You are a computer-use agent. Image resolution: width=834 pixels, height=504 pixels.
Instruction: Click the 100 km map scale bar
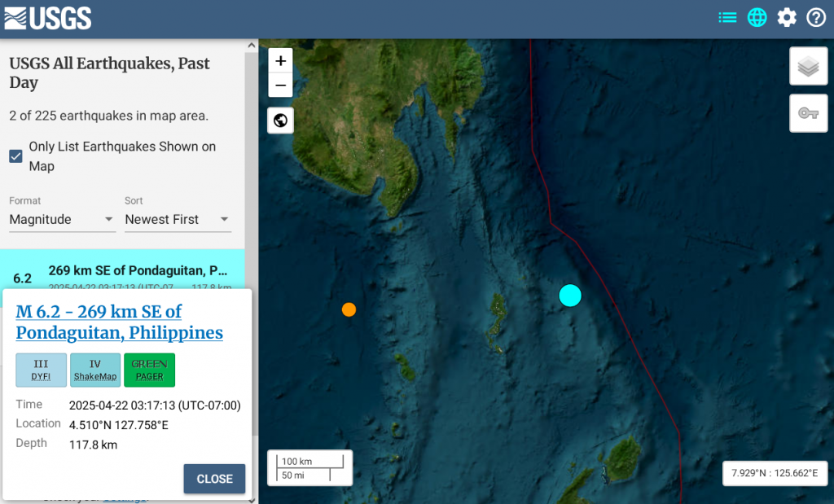click(x=310, y=468)
